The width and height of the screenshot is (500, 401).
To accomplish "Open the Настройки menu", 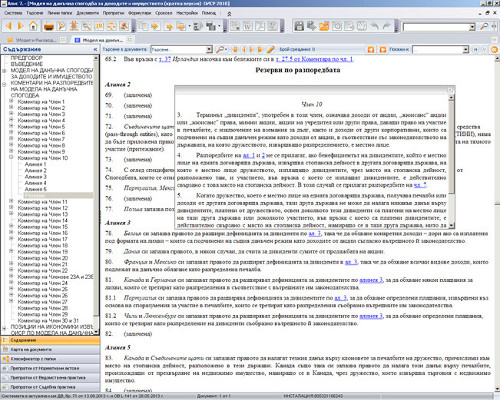I will tap(187, 13).
